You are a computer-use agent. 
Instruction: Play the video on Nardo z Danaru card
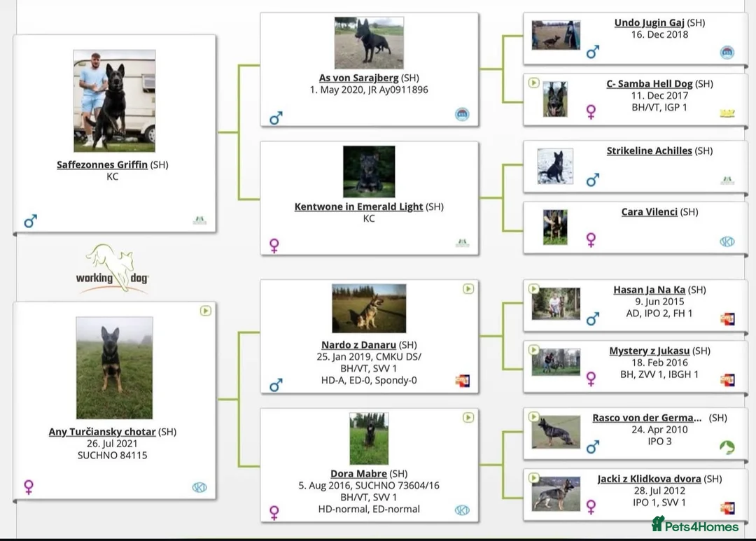click(468, 288)
